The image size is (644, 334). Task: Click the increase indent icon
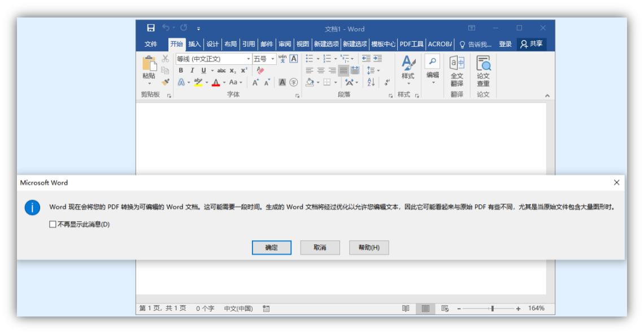[x=377, y=59]
